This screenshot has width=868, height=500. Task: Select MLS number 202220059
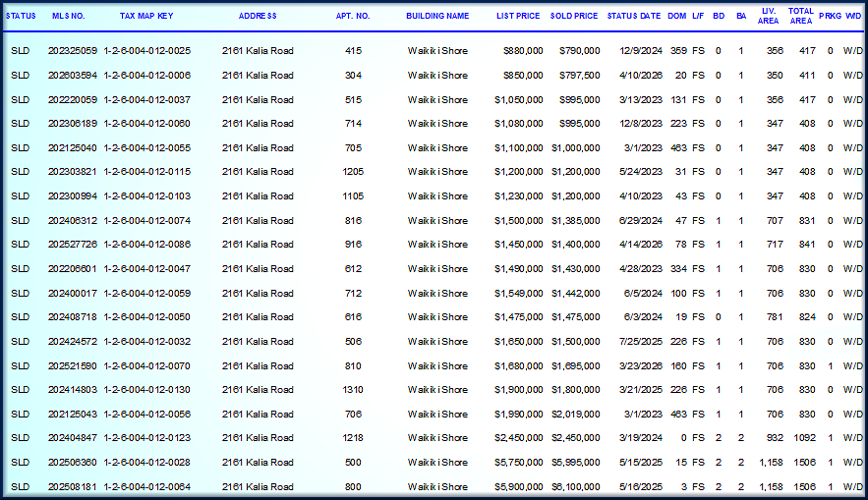tap(73, 100)
